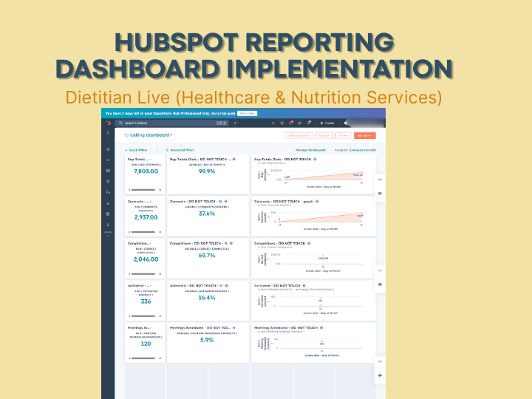The width and height of the screenshot is (532, 399).
Task: Click the round plus create button beside search
Action: (x=235, y=123)
